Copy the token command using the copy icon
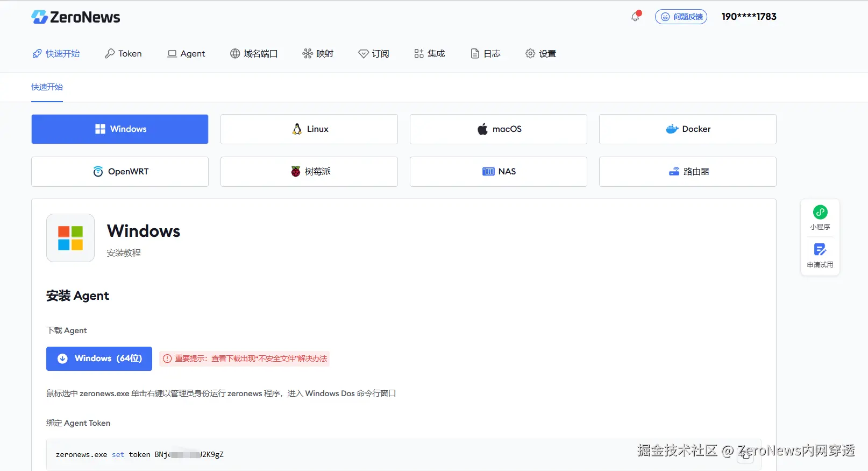The height and width of the screenshot is (471, 868). [745, 455]
